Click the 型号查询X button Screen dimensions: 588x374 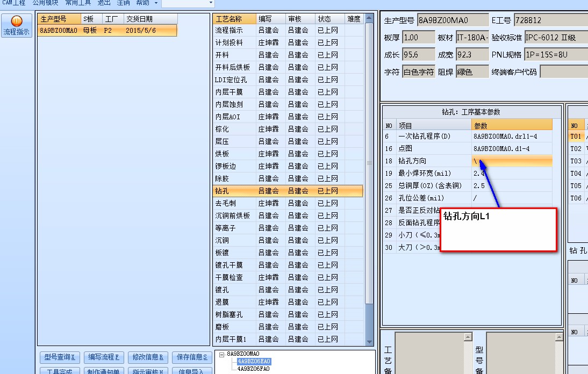(60, 357)
